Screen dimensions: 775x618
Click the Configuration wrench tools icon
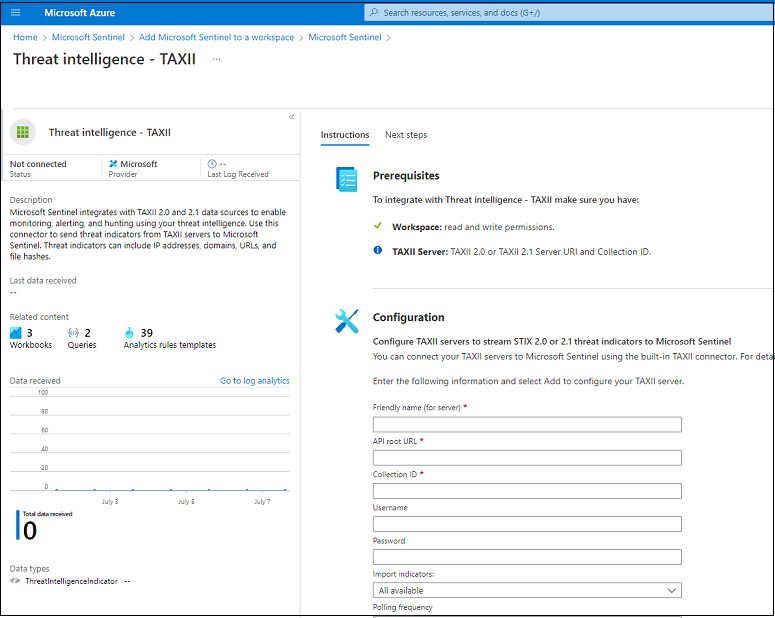(x=346, y=321)
